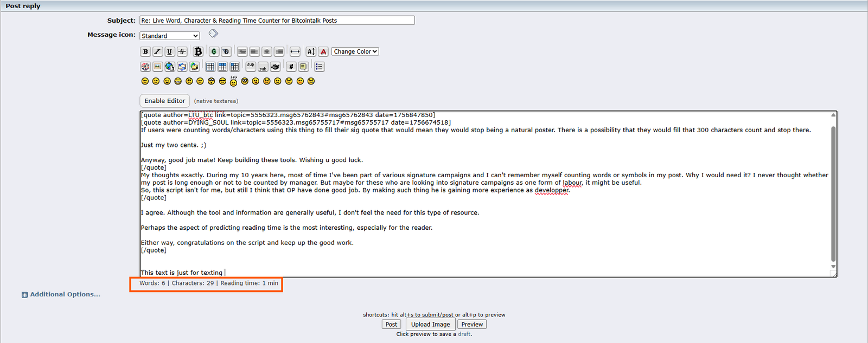Insert an FTP link tag
This screenshot has height=343, width=868.
[195, 67]
